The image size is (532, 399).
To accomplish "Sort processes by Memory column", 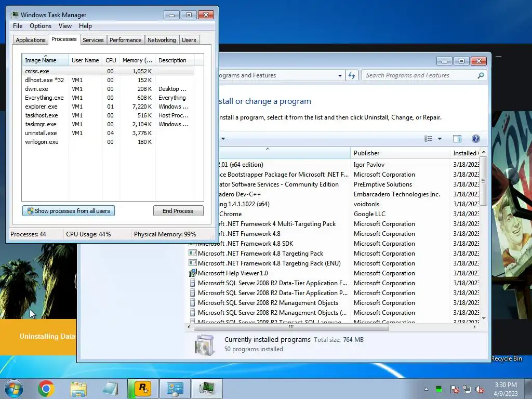I will coord(137,60).
